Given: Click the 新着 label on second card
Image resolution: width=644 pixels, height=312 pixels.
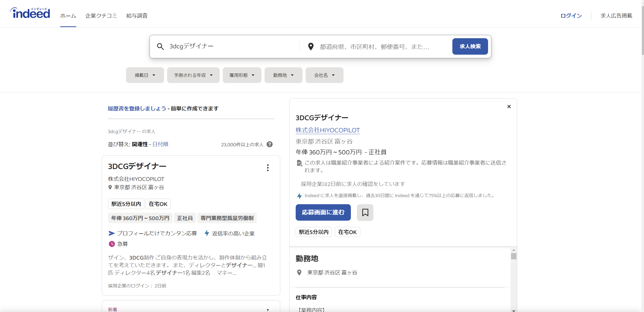Looking at the screenshot, I should pos(112,309).
